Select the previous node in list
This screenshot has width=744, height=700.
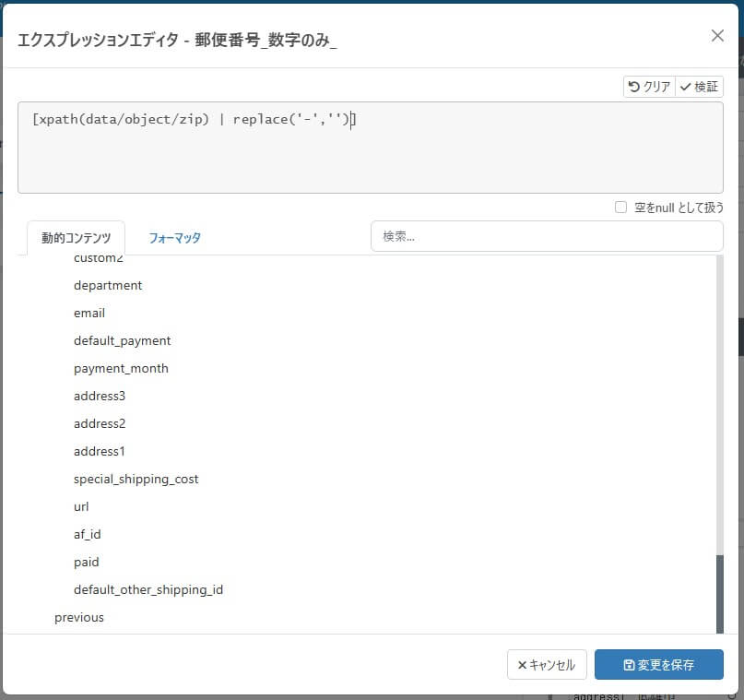[x=78, y=617]
